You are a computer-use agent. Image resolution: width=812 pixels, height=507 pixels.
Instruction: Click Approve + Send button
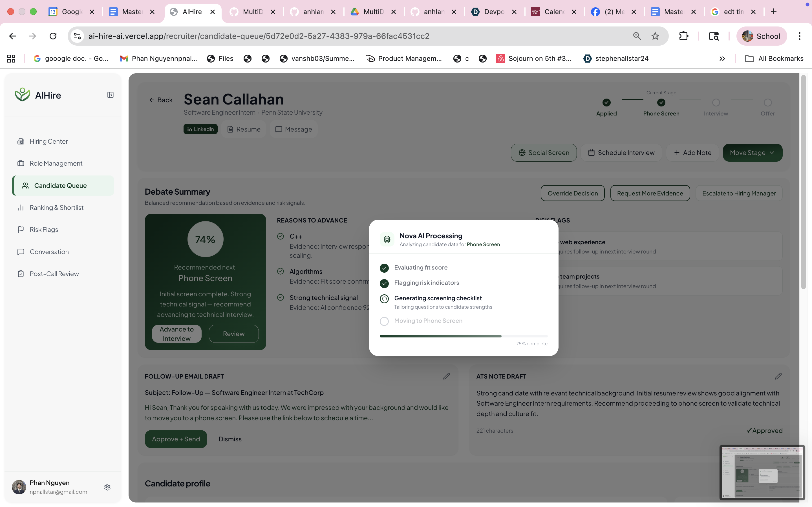[176, 439]
